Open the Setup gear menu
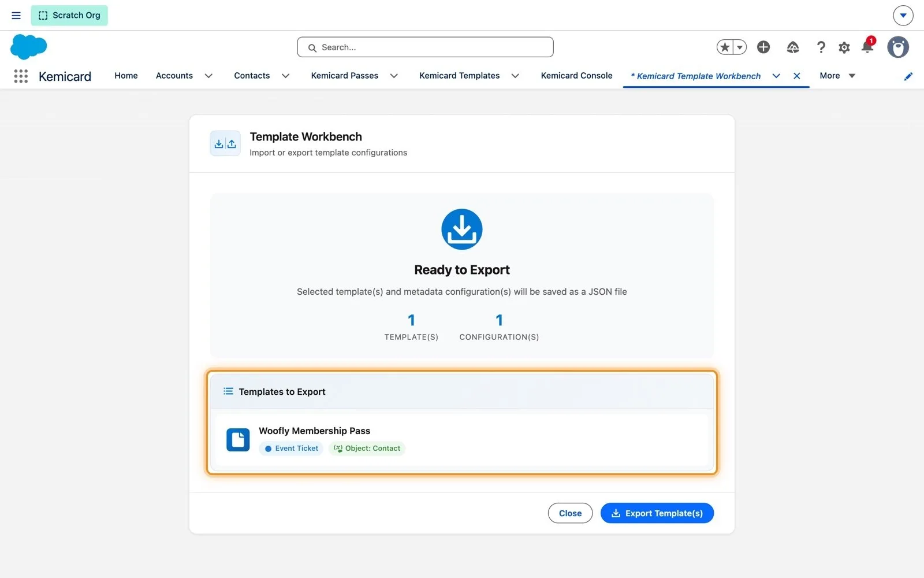 (x=844, y=47)
